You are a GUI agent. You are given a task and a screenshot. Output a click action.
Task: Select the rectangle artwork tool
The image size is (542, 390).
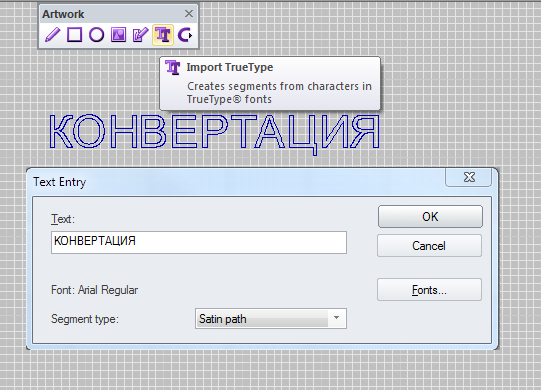(x=75, y=35)
